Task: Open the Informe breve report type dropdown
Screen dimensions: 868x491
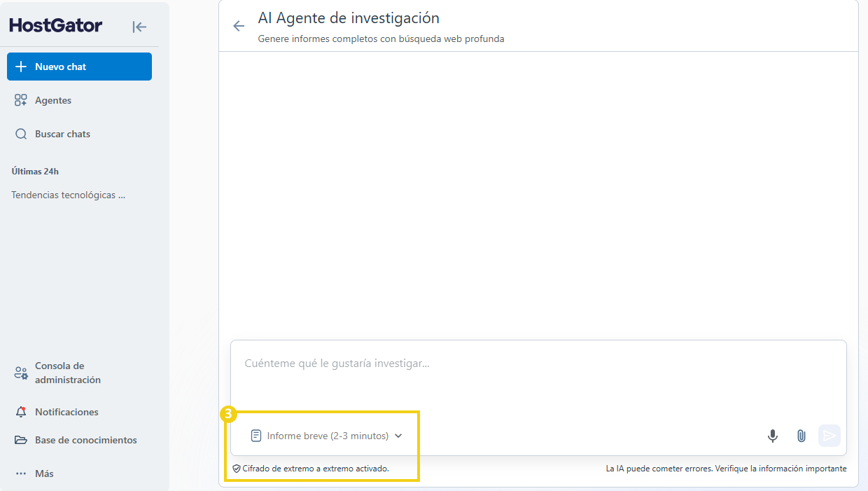Action: click(x=327, y=436)
